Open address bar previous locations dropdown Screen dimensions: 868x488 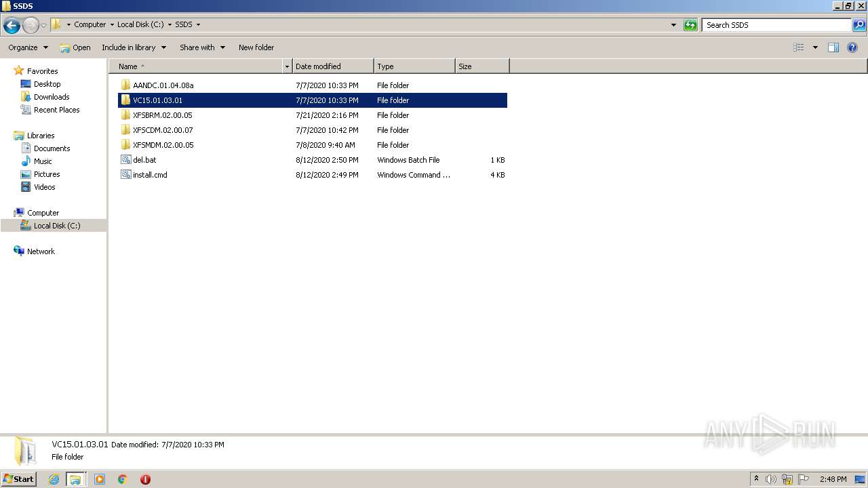pyautogui.click(x=673, y=25)
